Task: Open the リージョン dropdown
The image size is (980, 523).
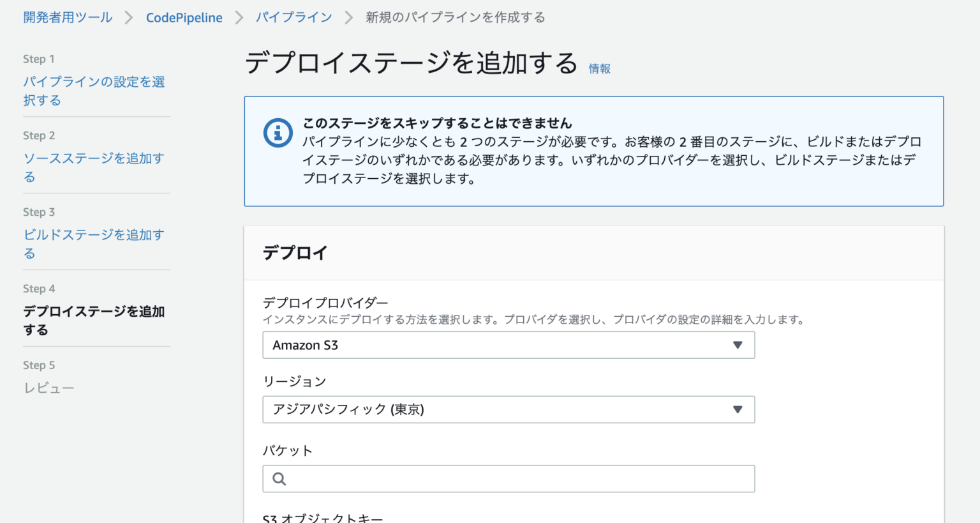Action: [509, 409]
